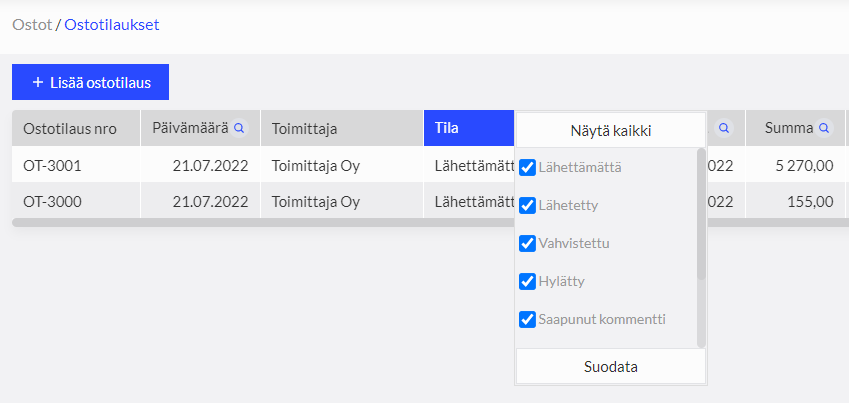The image size is (849, 403).
Task: Uncheck the Lähettämättä status checkbox
Action: tap(528, 167)
